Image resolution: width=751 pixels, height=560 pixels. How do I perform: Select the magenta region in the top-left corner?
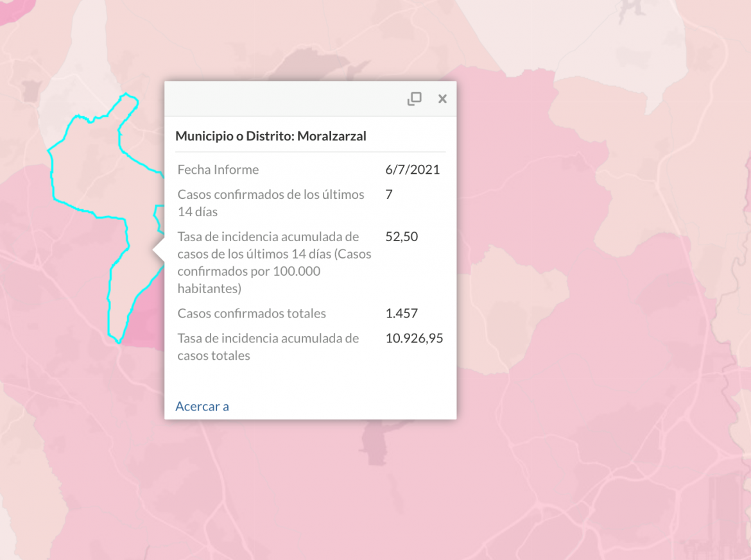14,10
